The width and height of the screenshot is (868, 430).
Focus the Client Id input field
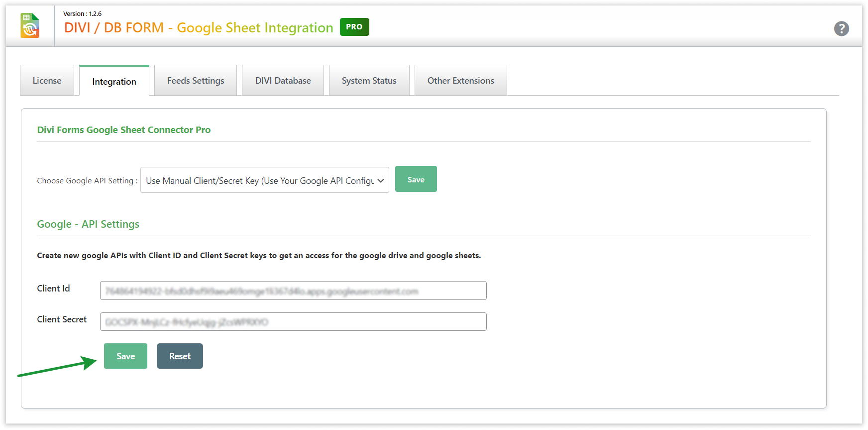[x=293, y=291]
